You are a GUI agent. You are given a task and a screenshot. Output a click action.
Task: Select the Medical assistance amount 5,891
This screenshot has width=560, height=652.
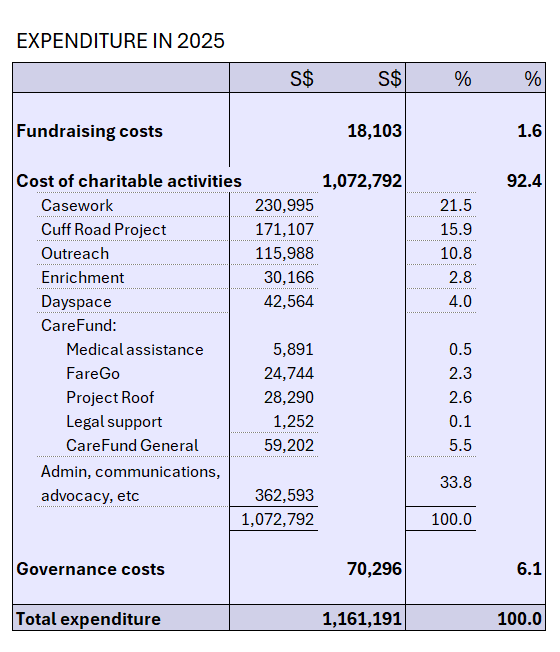293,349
